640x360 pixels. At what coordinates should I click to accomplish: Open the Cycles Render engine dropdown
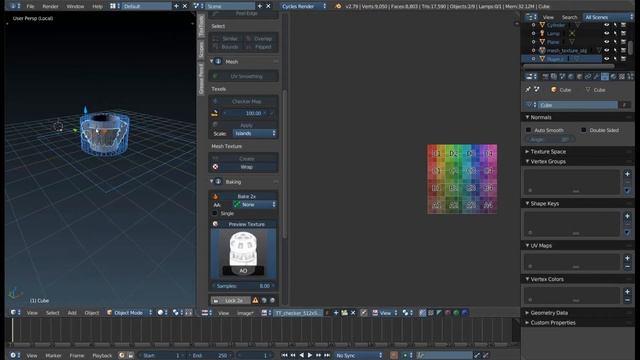[x=304, y=6]
